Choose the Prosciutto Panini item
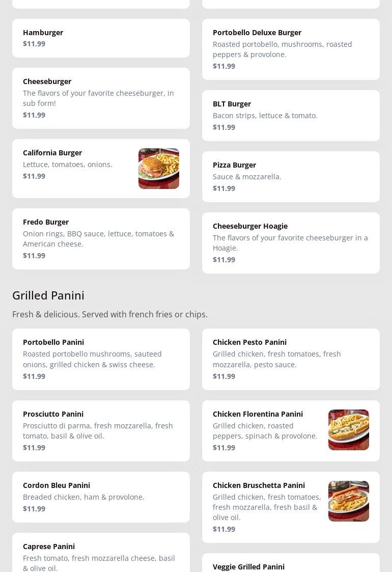The height and width of the screenshot is (572, 392). 101,431
